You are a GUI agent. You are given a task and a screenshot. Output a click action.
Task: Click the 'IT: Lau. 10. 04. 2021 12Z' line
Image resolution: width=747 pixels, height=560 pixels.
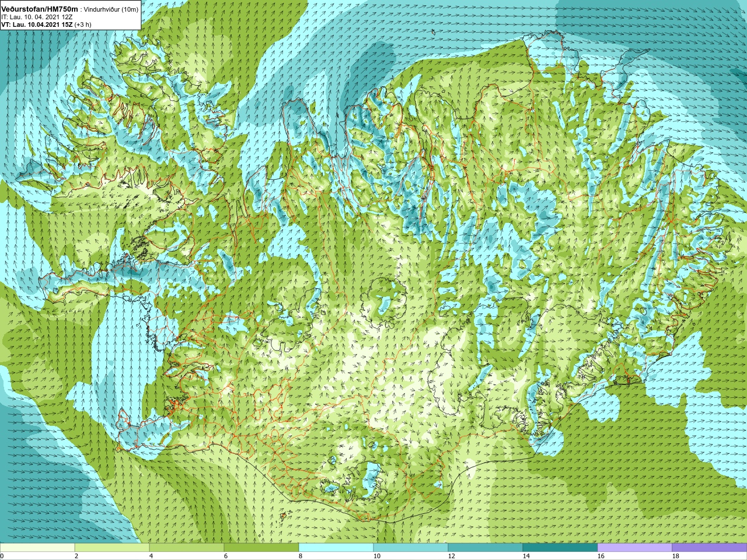point(36,17)
